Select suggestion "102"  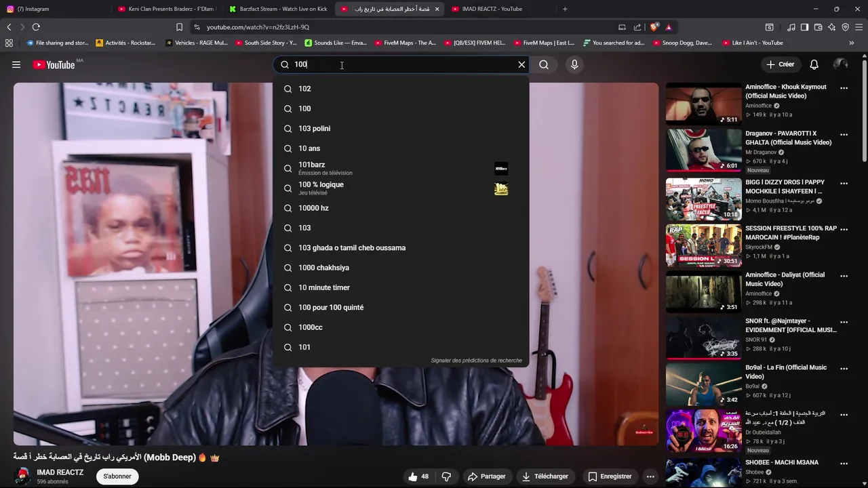pos(401,89)
